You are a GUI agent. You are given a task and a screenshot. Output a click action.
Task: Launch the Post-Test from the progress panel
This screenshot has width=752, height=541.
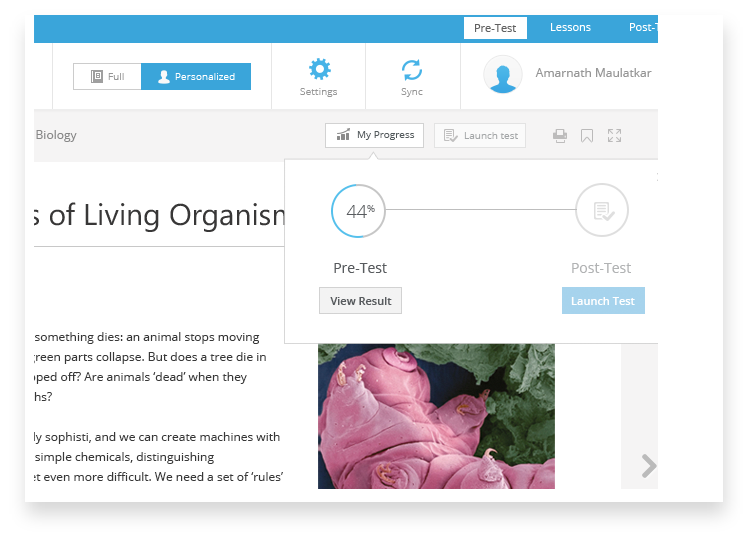click(603, 301)
